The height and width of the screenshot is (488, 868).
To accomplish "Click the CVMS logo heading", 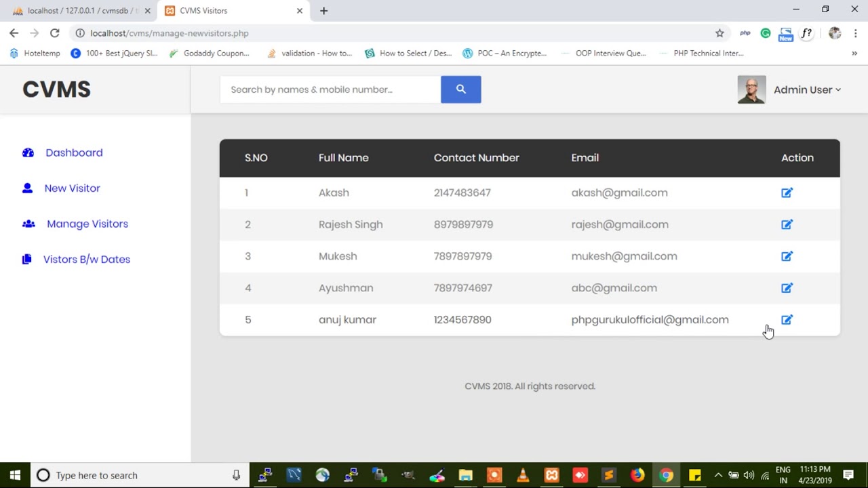I will pyautogui.click(x=56, y=89).
